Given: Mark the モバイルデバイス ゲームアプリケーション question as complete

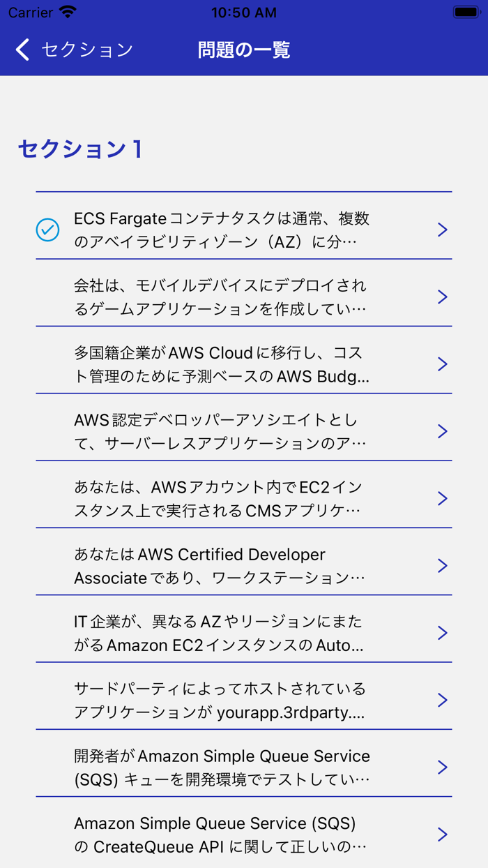Looking at the screenshot, I should (x=47, y=297).
